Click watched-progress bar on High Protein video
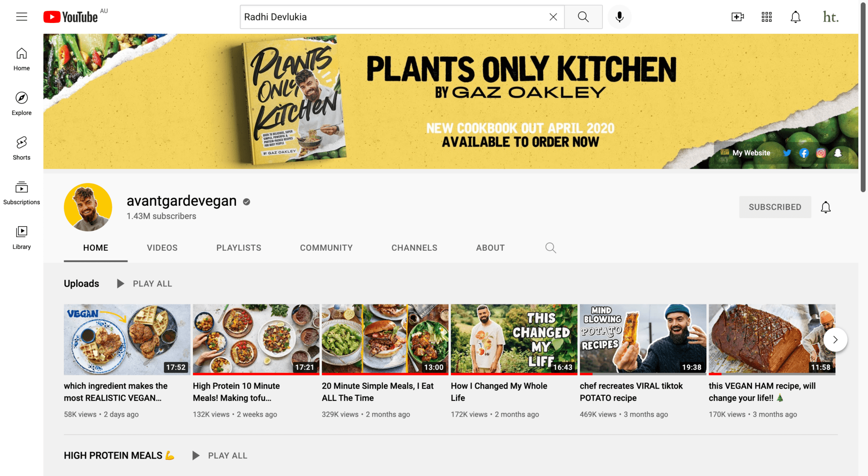 coord(256,374)
